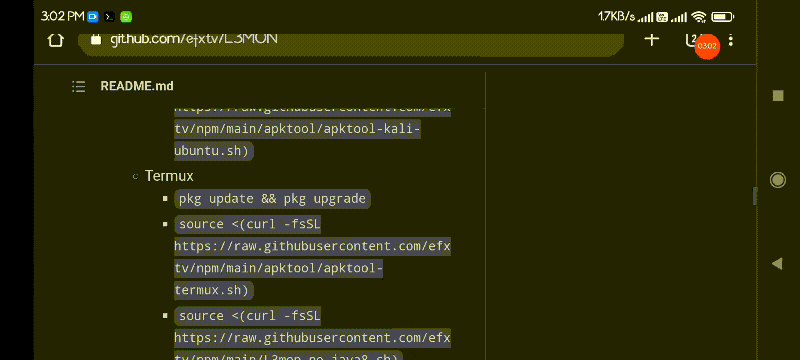Click the 'apktool-kali-' code line

pos(297,130)
